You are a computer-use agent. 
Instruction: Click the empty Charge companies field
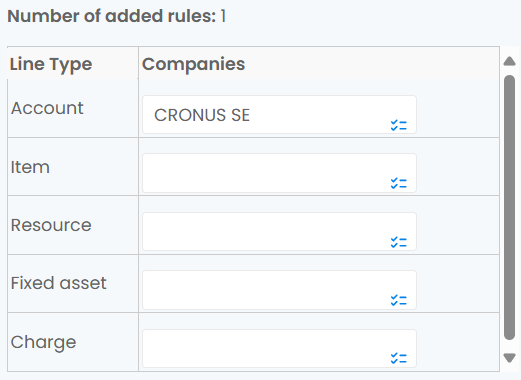tap(279, 349)
